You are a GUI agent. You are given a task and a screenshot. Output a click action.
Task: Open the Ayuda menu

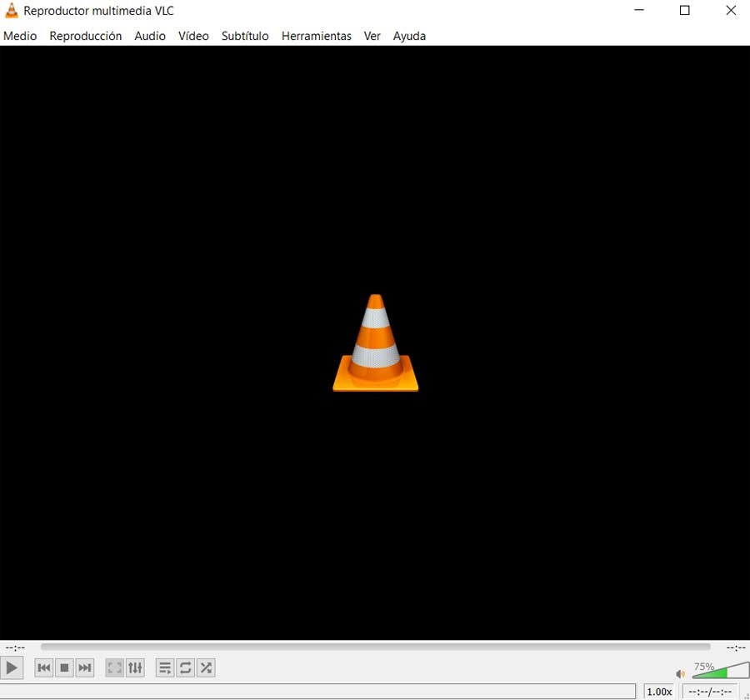pyautogui.click(x=409, y=36)
